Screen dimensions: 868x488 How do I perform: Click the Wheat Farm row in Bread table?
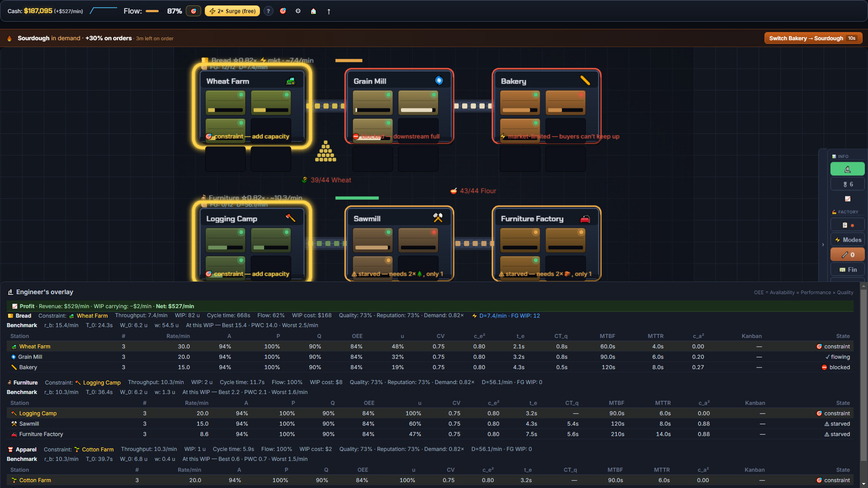coord(430,347)
